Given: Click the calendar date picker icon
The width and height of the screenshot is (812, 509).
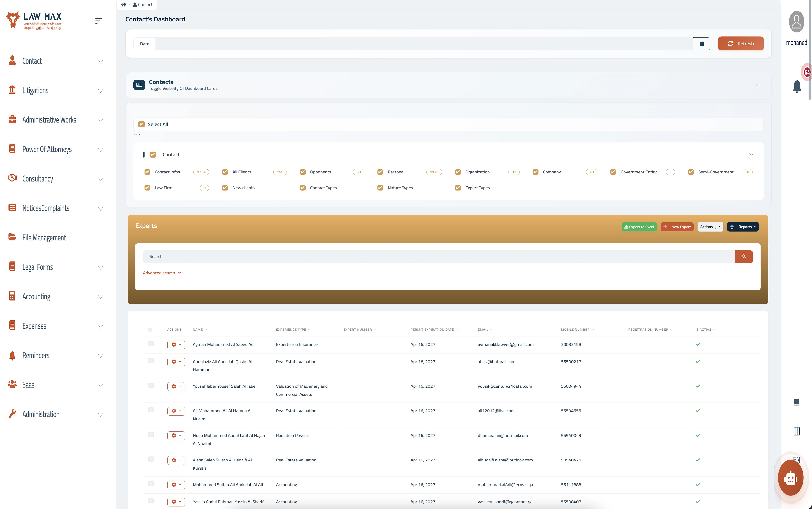Looking at the screenshot, I should point(702,44).
